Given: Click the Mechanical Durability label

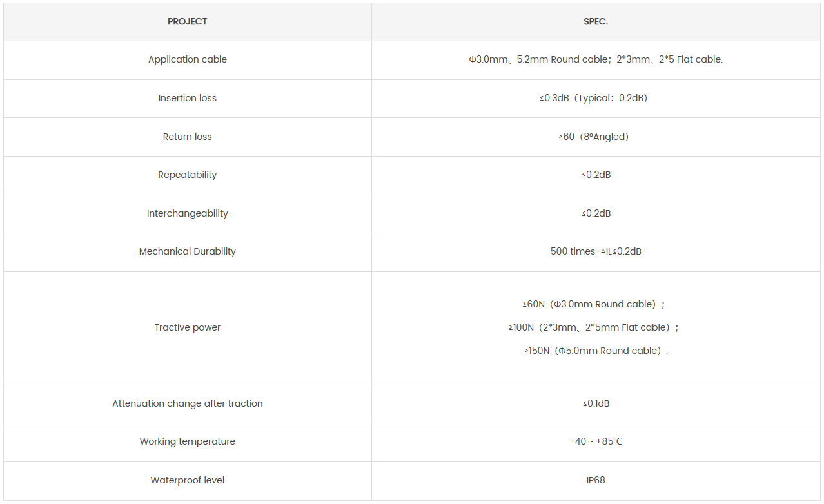Looking at the screenshot, I should [188, 251].
